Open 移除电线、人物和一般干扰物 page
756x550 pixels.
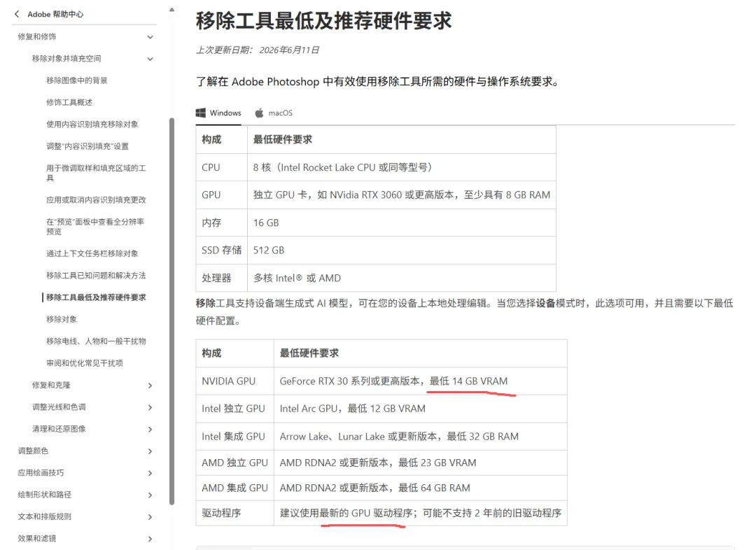[x=96, y=341]
